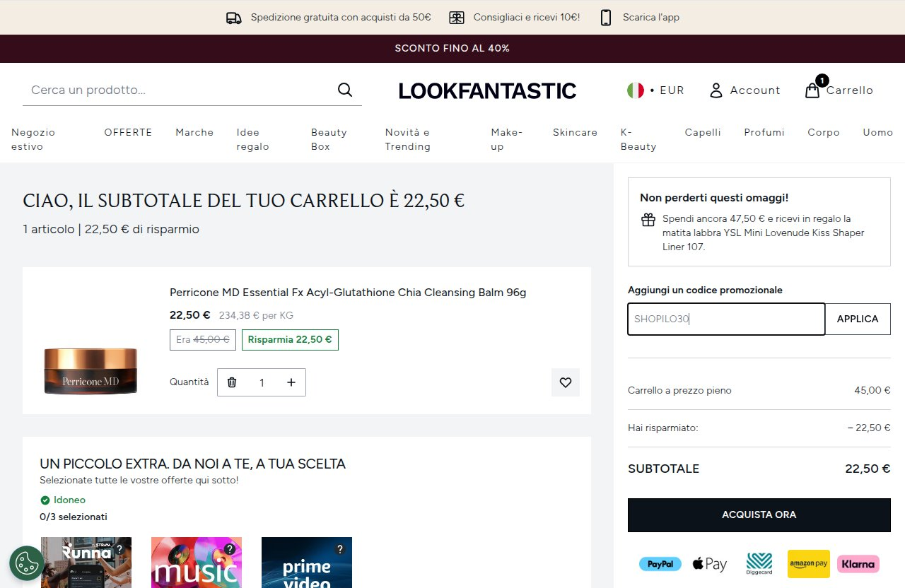Viewport: 905px width, 588px height.
Task: Remove item with the trash icon
Action: pyautogui.click(x=232, y=382)
